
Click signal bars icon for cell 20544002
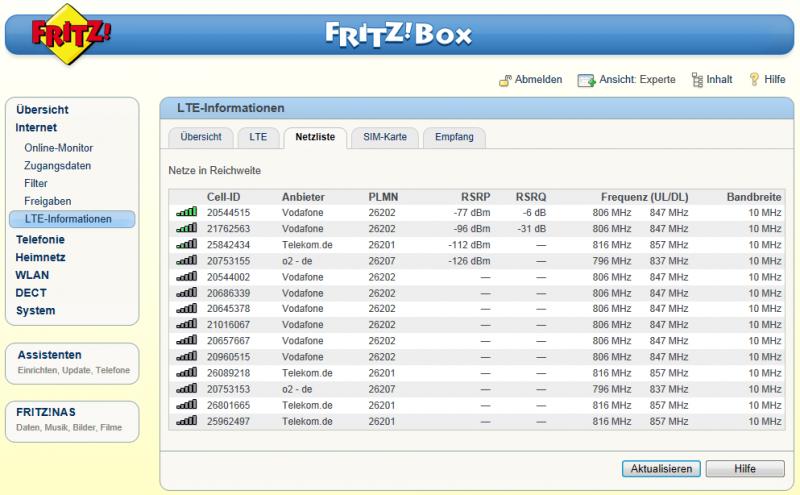pyautogui.click(x=187, y=277)
